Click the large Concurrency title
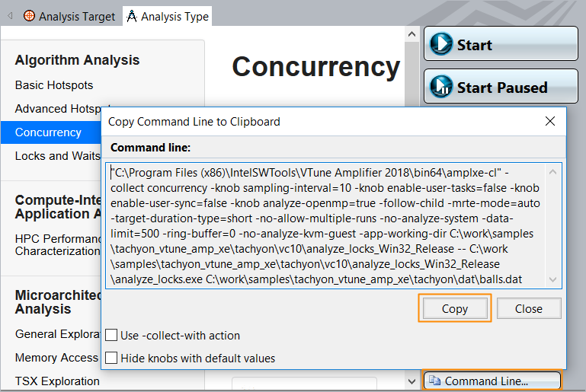This screenshot has height=392, width=586. (x=315, y=67)
